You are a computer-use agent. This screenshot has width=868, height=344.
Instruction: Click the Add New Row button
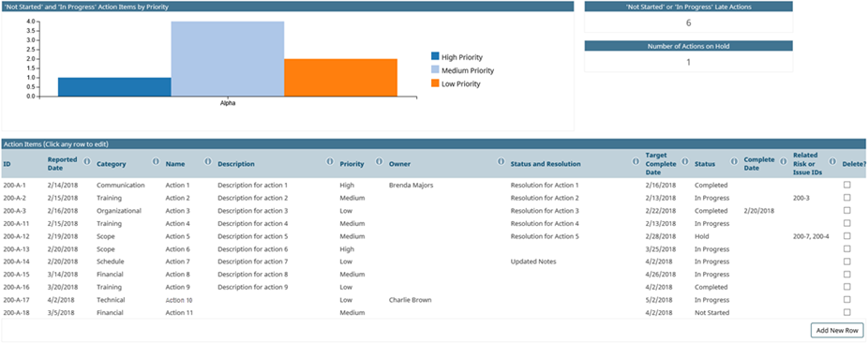[837, 330]
